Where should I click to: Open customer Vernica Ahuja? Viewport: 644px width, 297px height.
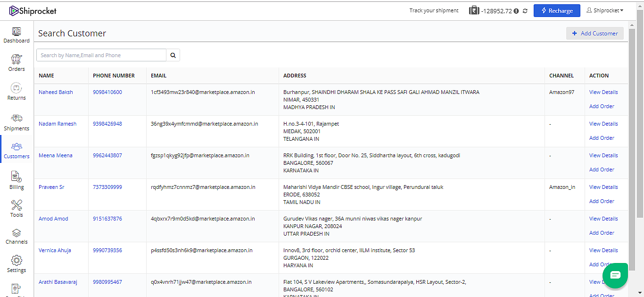click(x=55, y=250)
